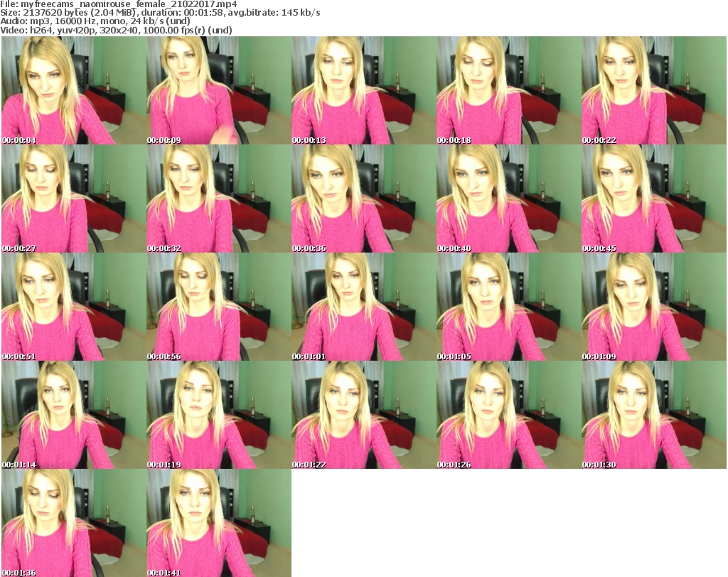
Task: Open the thumbnail frame stamped 00:00:32
Action: [219, 198]
